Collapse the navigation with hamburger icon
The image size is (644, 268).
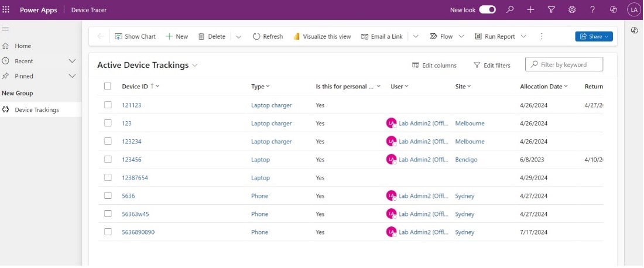[x=5, y=29]
